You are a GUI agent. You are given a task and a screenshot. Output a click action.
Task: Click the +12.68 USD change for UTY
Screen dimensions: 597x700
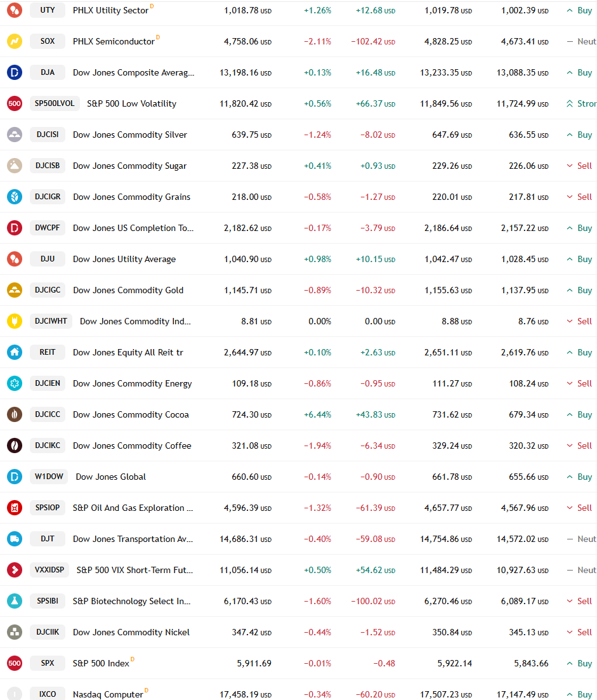[x=375, y=10]
